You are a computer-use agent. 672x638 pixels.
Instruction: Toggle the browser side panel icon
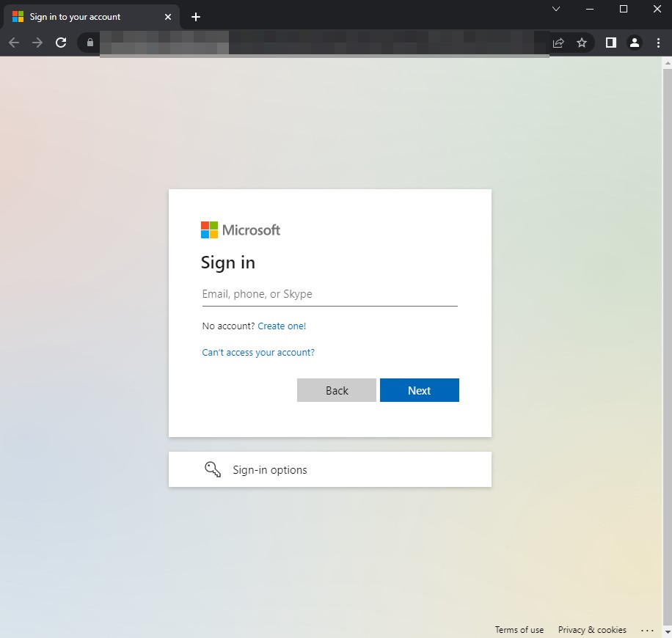pyautogui.click(x=610, y=43)
